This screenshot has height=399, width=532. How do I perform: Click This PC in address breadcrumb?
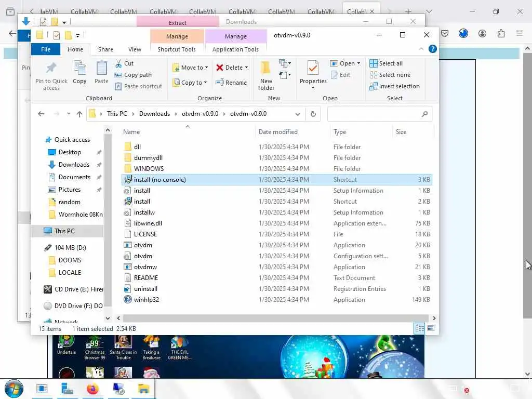pyautogui.click(x=117, y=114)
